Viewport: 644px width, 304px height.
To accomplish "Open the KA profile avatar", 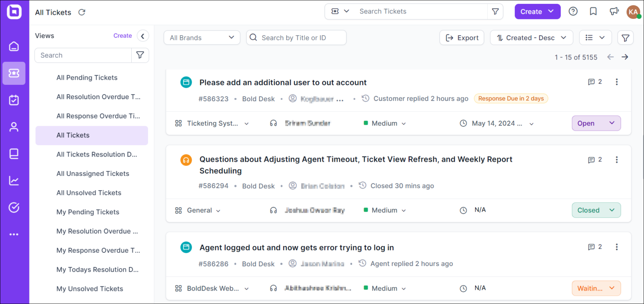I will pos(633,12).
